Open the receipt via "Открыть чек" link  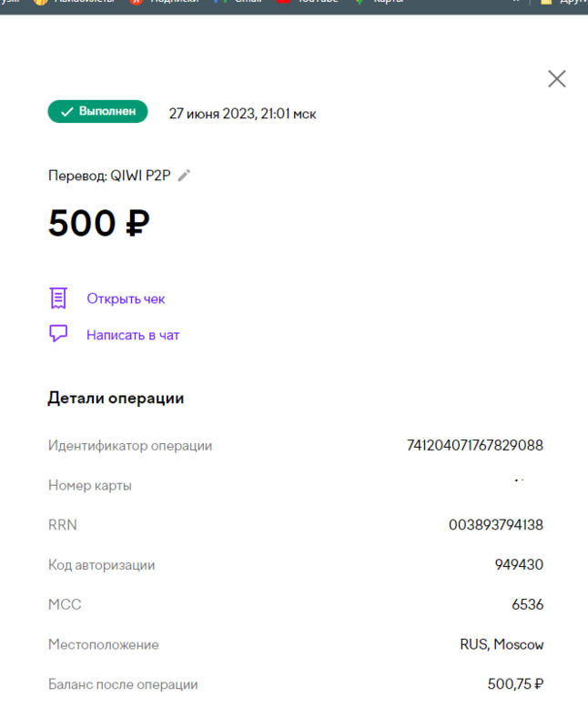point(127,298)
